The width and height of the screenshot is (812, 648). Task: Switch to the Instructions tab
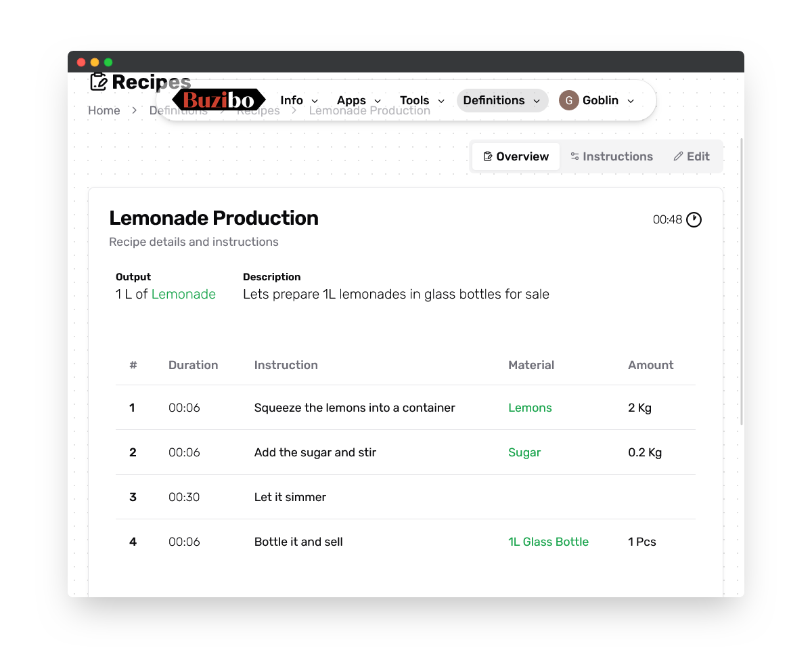(612, 156)
